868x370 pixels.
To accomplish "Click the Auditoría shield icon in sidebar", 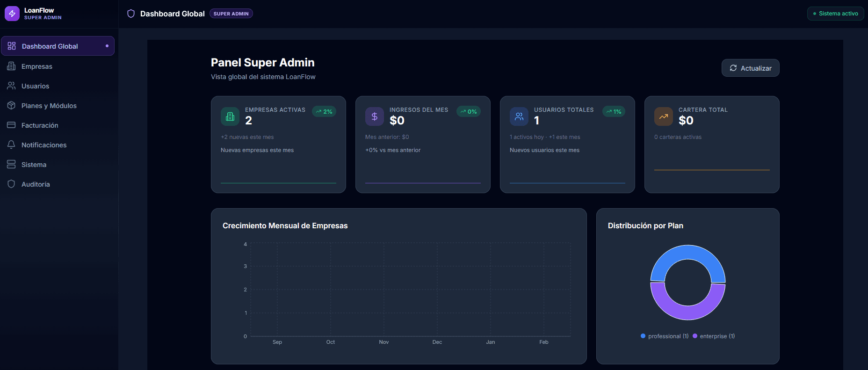I will tap(11, 184).
